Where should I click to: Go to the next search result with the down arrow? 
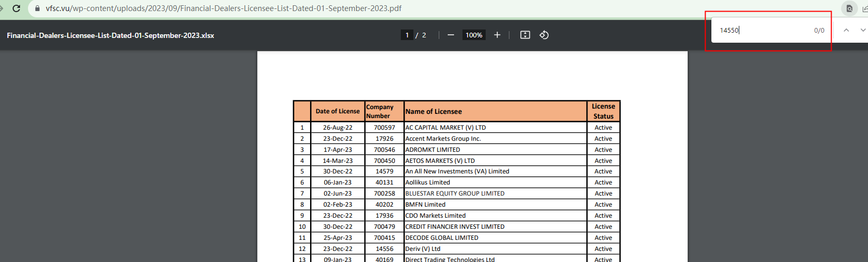pos(863,30)
